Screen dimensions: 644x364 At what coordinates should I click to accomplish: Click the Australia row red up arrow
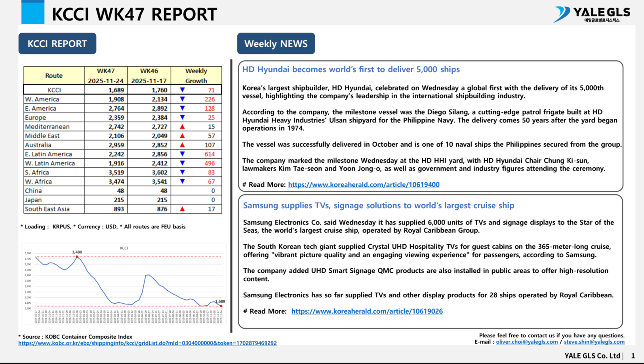point(182,145)
